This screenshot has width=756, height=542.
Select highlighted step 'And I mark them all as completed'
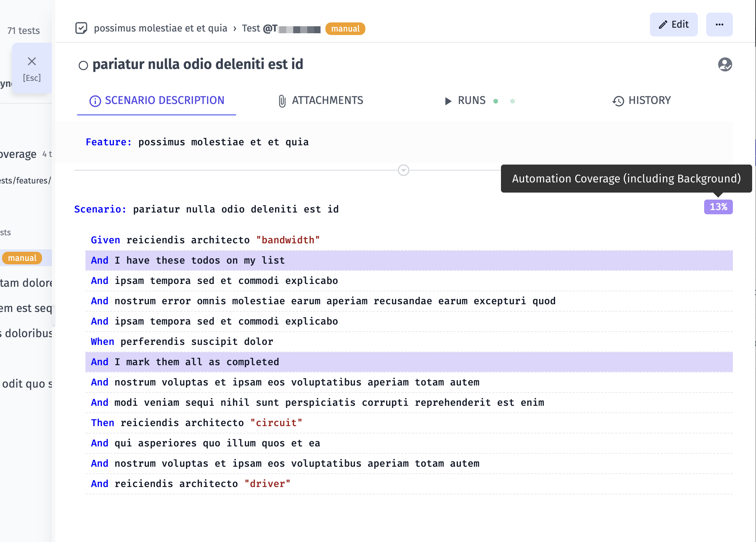tap(409, 362)
